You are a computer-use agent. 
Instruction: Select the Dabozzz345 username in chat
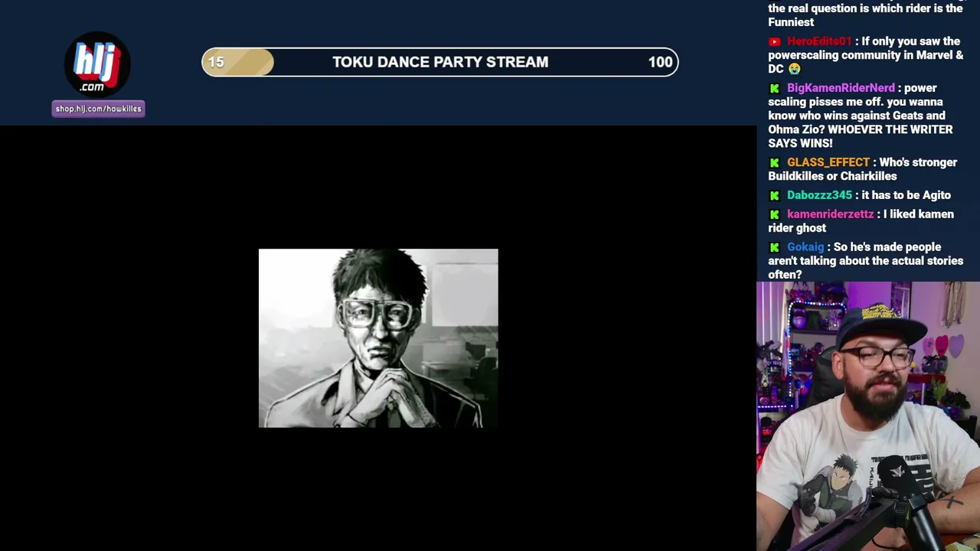click(x=819, y=195)
